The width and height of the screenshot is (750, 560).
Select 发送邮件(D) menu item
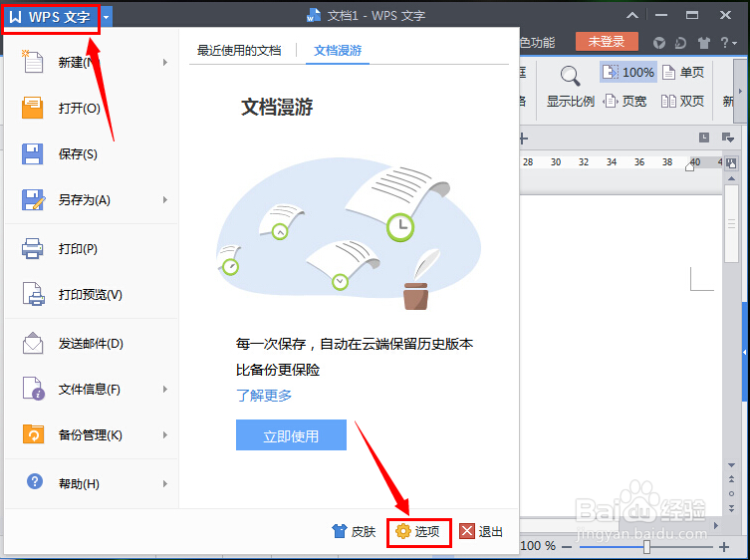pos(92,343)
